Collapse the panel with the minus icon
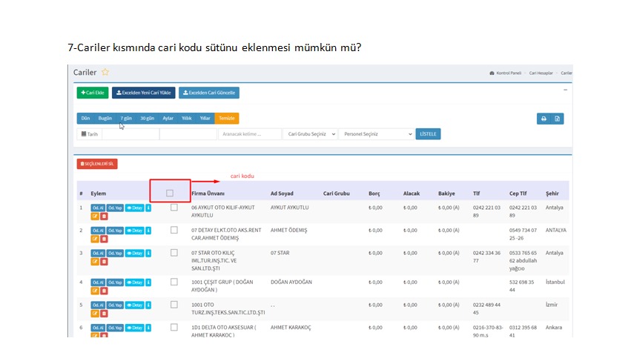Viewport: 631px width, 364px height. pyautogui.click(x=565, y=89)
